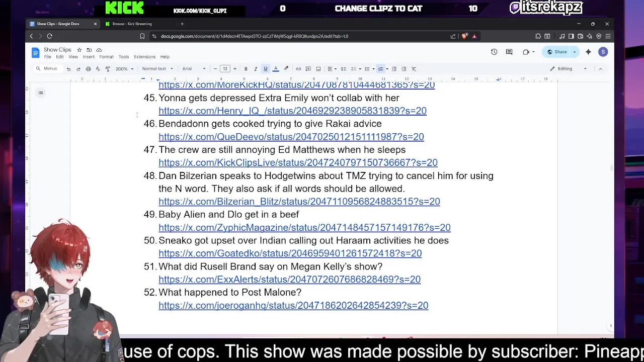Image resolution: width=644 pixels, height=362 pixels.
Task: Open the Share options arrow
Action: (575, 52)
